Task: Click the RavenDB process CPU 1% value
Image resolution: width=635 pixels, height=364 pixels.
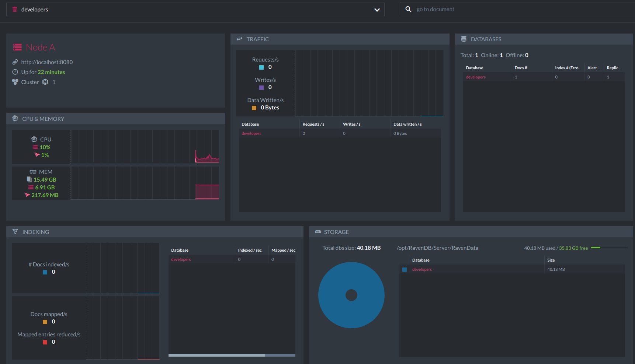Action: (45, 155)
